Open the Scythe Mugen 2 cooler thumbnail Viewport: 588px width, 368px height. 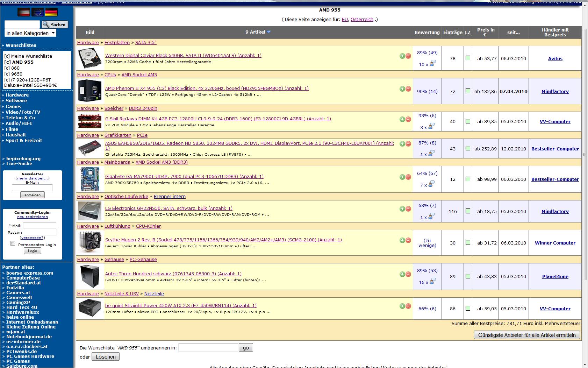90,243
